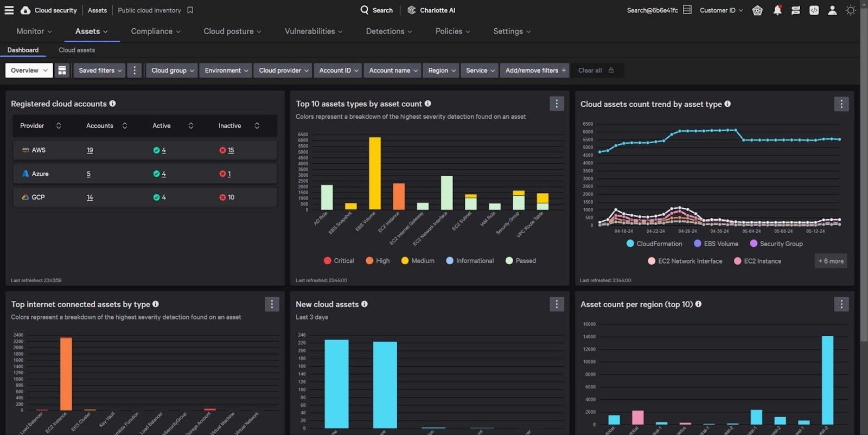This screenshot has height=435, width=868.
Task: Open the developer code icon in header
Action: 814,10
